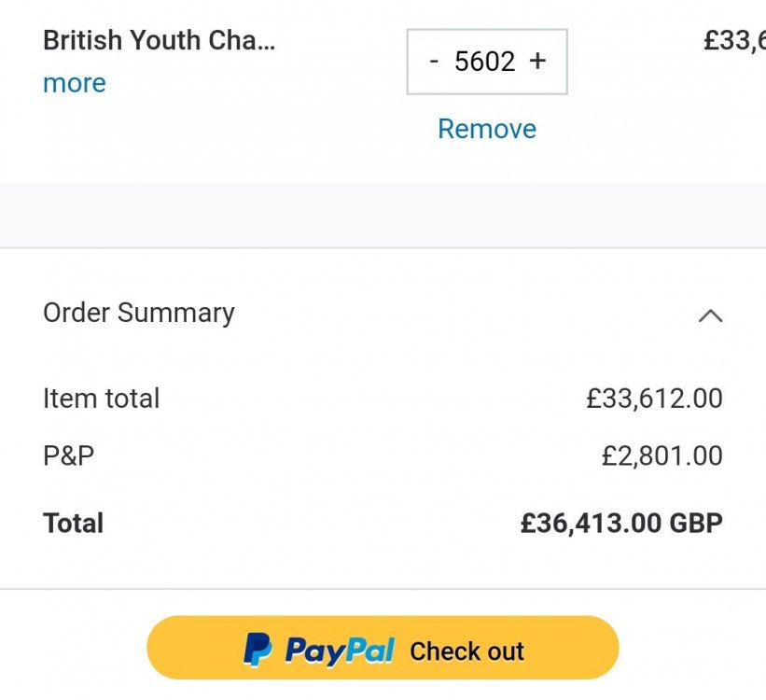The image size is (766, 700).
Task: Click the Order Summary heading
Action: pos(139,313)
